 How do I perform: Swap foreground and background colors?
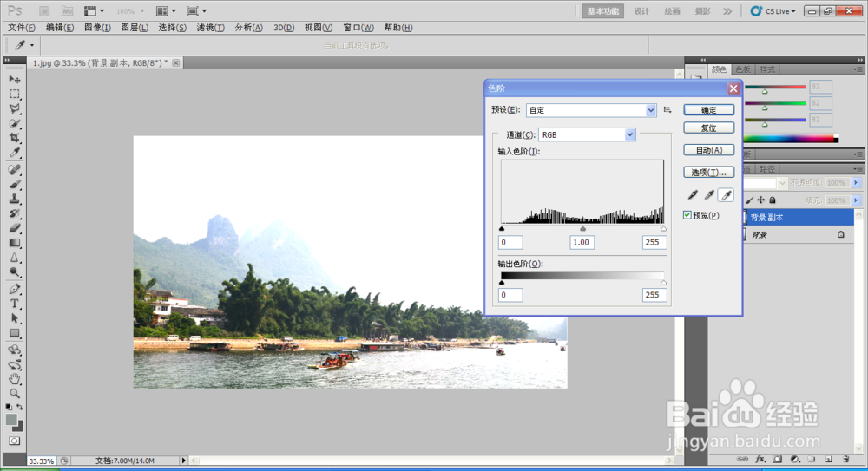pyautogui.click(x=19, y=407)
